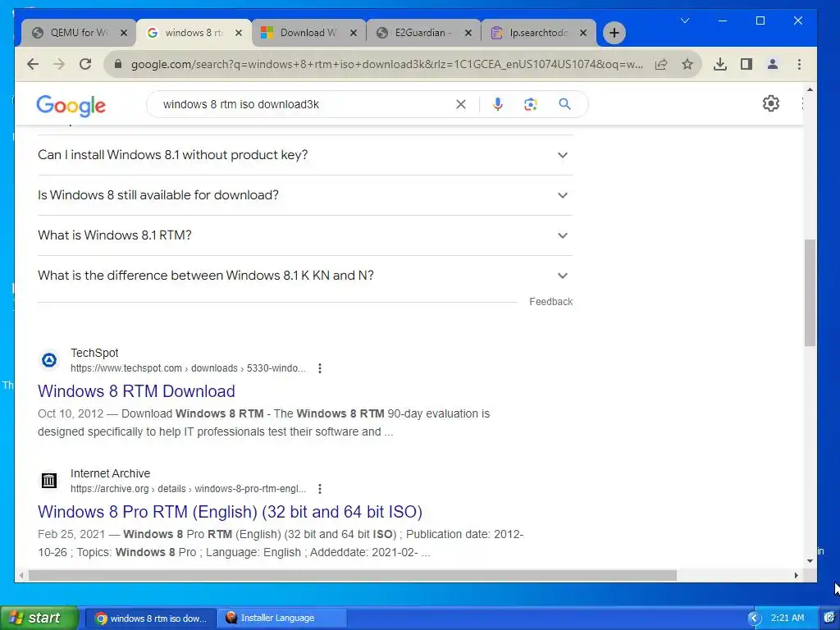The image size is (840, 630).
Task: Open more options for TechSpot result
Action: pyautogui.click(x=320, y=368)
